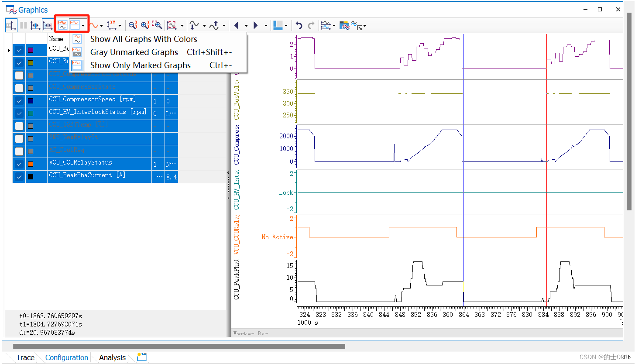Viewport: 635px width, 364px height.
Task: Uncheck the CCU_CompressorSpeed signal checkbox
Action: point(19,101)
